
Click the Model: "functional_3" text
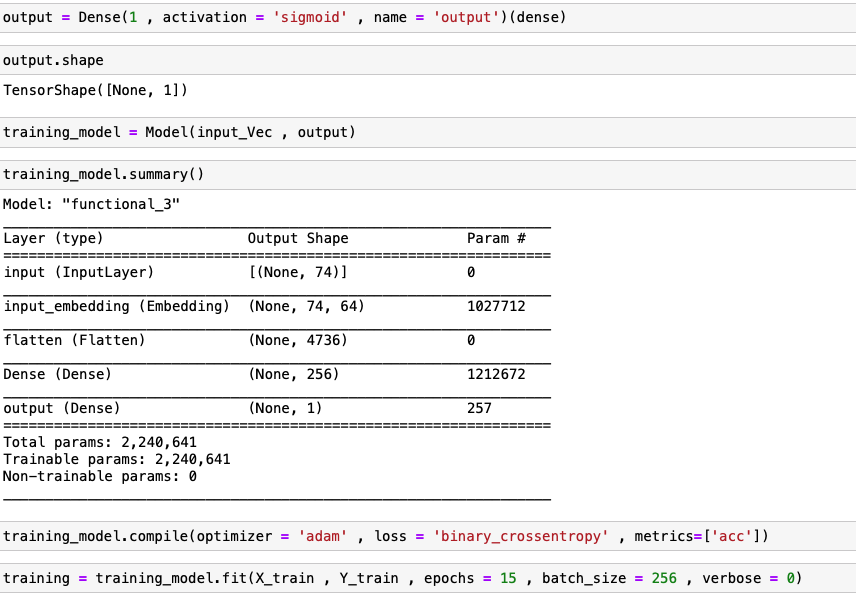[x=91, y=204]
